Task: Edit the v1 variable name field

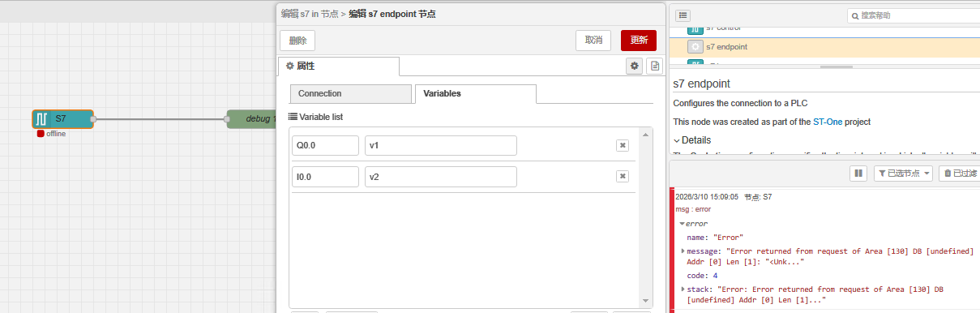Action: (x=441, y=145)
